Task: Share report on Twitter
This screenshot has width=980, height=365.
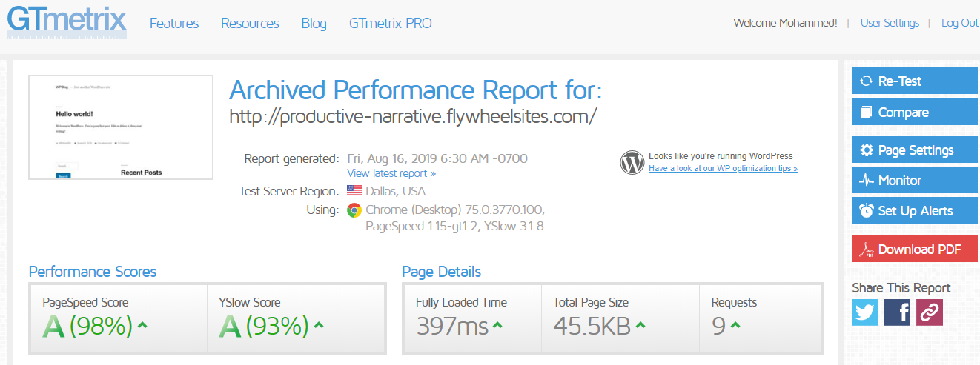Action: pos(865,312)
